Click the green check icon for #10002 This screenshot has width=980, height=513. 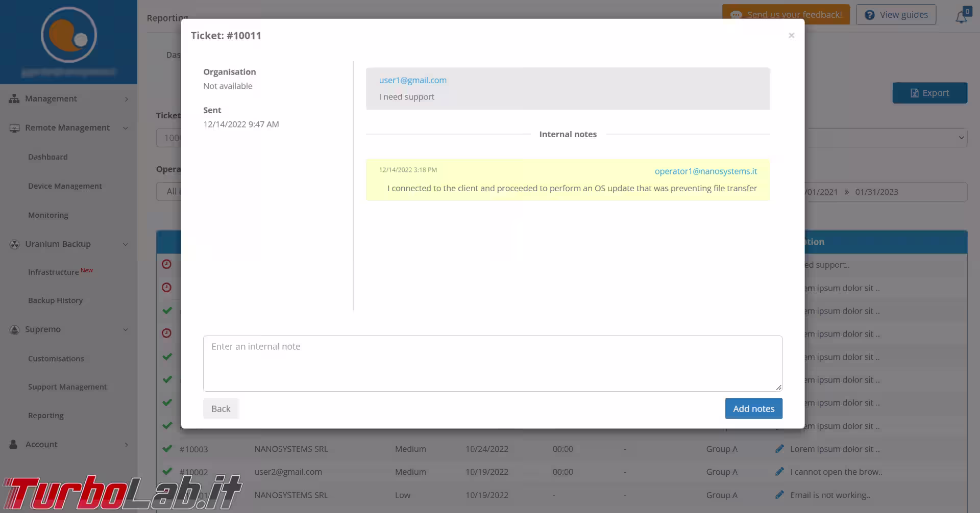pos(167,472)
